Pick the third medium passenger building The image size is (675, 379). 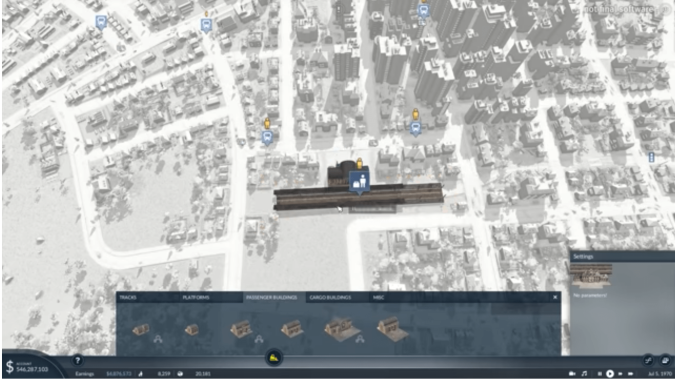241,329
